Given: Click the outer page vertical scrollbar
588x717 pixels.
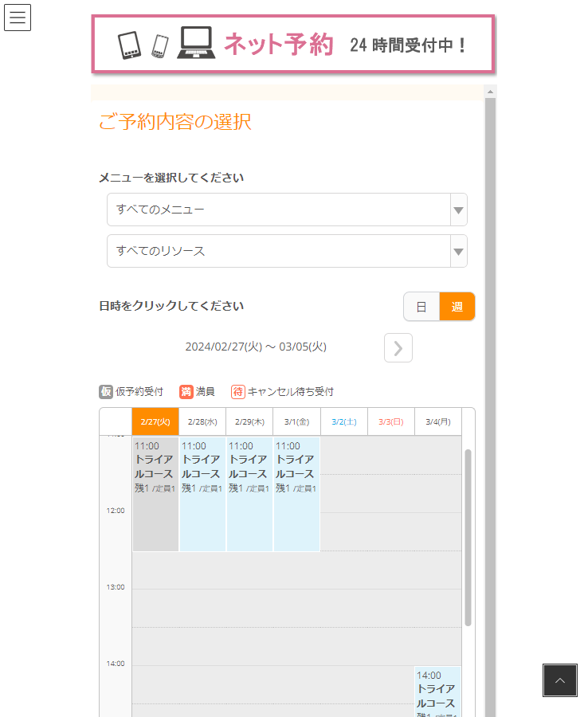Looking at the screenshot, I should [490, 398].
